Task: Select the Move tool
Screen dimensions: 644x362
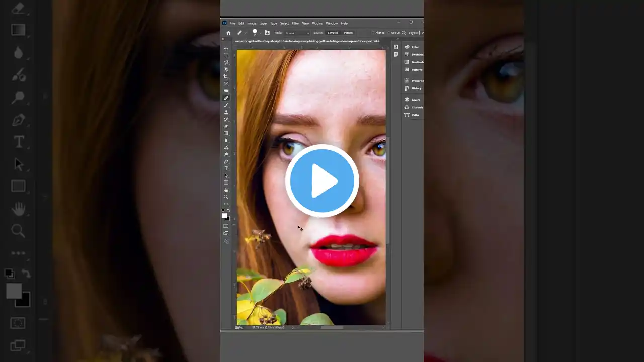Action: tap(226, 49)
